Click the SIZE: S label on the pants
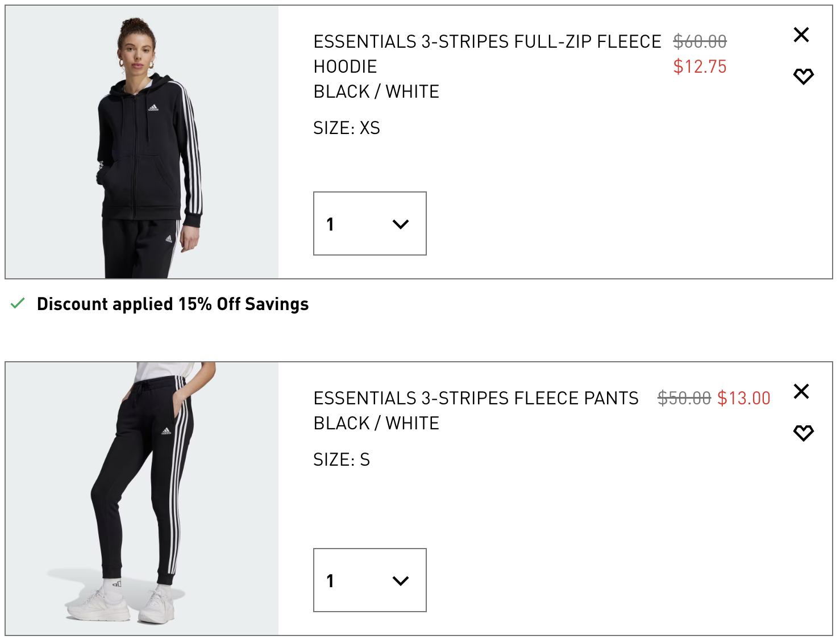Image resolution: width=840 pixels, height=644 pixels. click(x=341, y=460)
